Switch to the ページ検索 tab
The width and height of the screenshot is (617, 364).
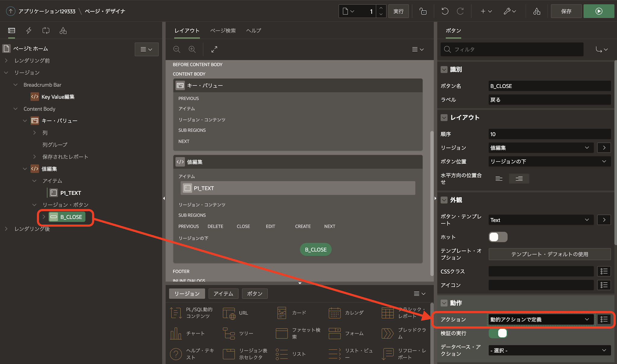click(x=223, y=30)
